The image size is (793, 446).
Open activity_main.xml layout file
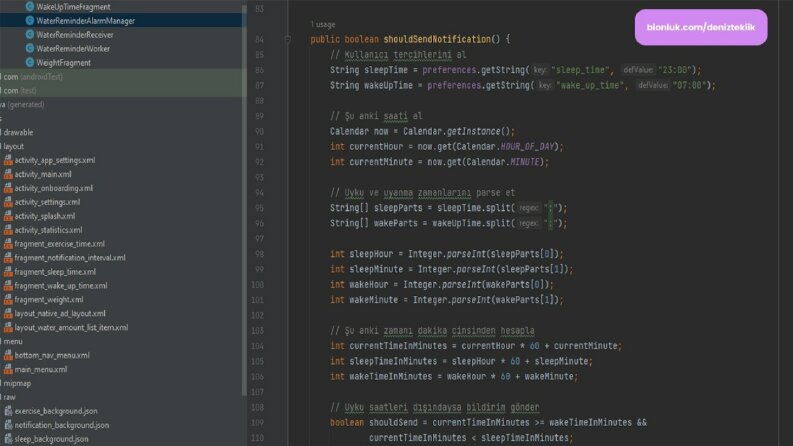point(43,174)
